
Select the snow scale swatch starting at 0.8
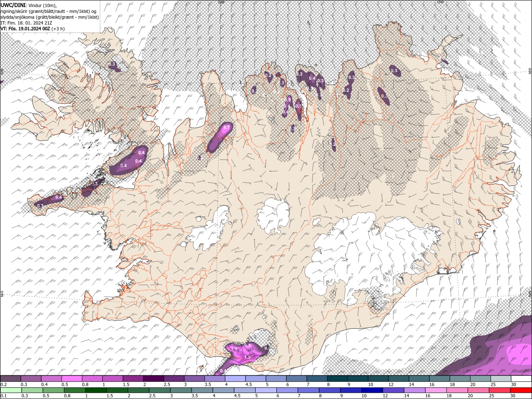[x=92, y=379]
